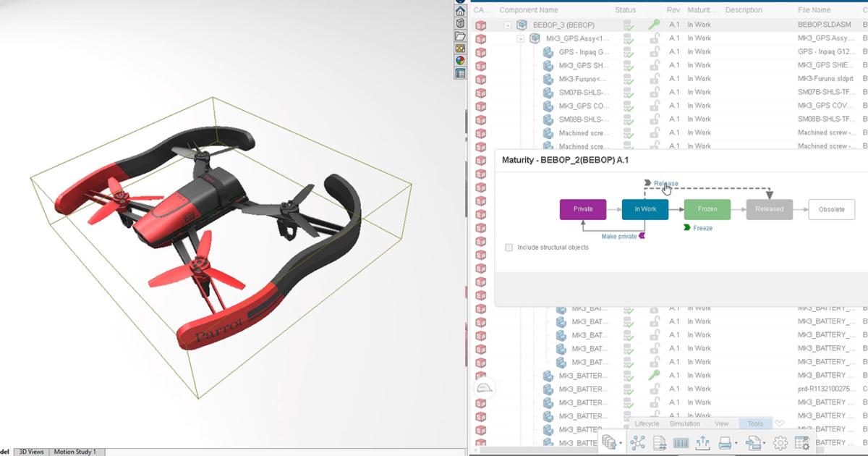The height and width of the screenshot is (456, 868).
Task: Click the table settings icon in the bottom toolbar
Action: (x=802, y=443)
